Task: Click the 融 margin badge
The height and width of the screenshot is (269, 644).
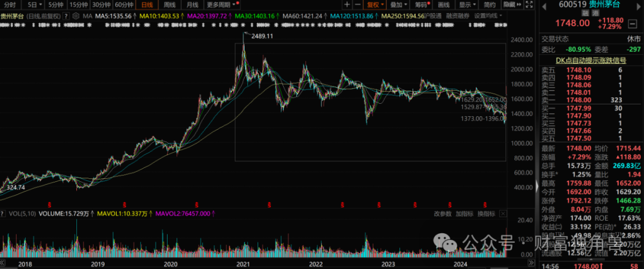Action: pos(587,14)
